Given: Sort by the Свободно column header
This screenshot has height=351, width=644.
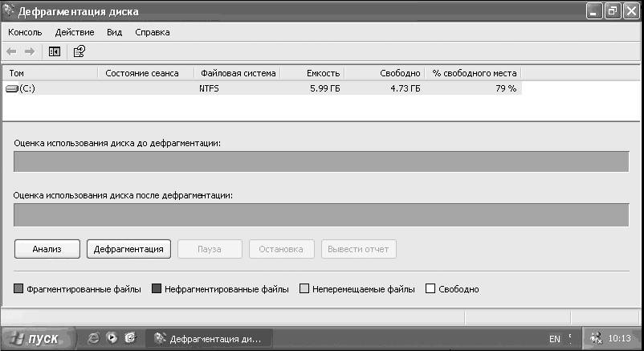Looking at the screenshot, I should pos(385,73).
